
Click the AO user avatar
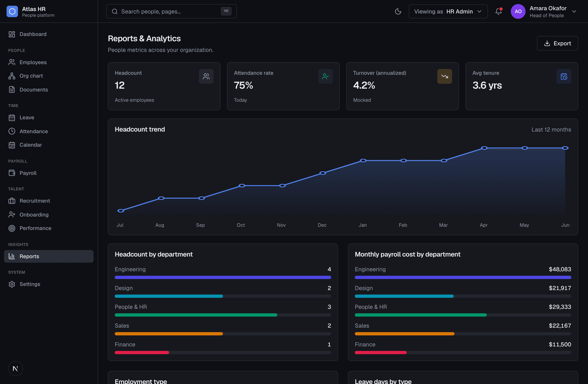(x=518, y=11)
